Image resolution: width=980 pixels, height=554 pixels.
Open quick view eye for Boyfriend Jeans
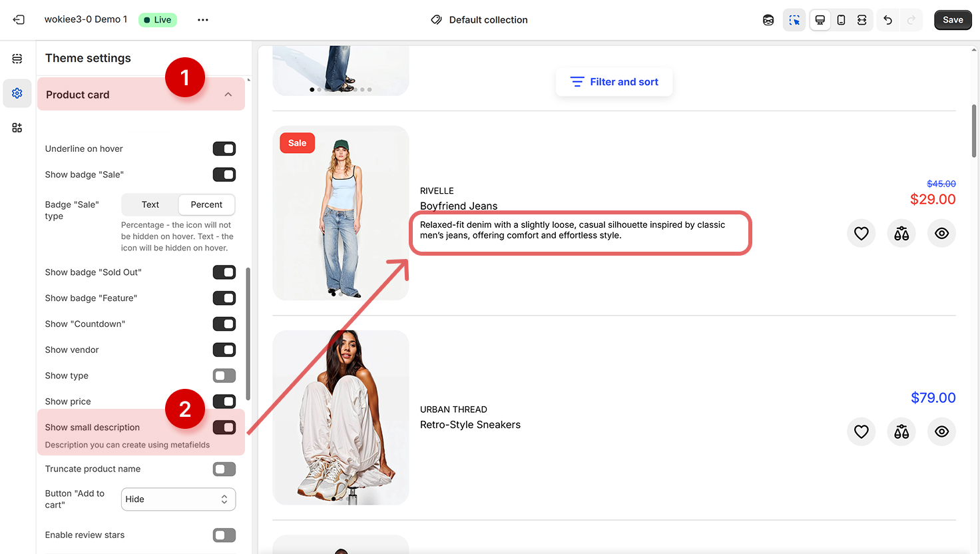coord(941,234)
